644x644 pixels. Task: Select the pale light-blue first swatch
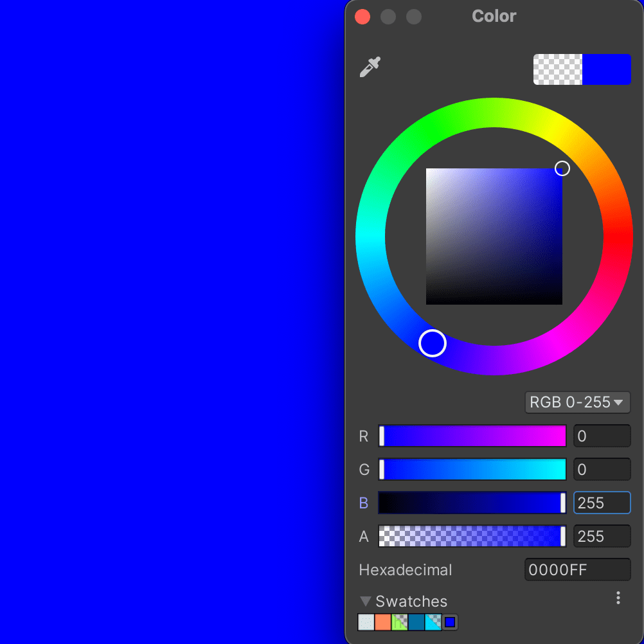tap(366, 622)
